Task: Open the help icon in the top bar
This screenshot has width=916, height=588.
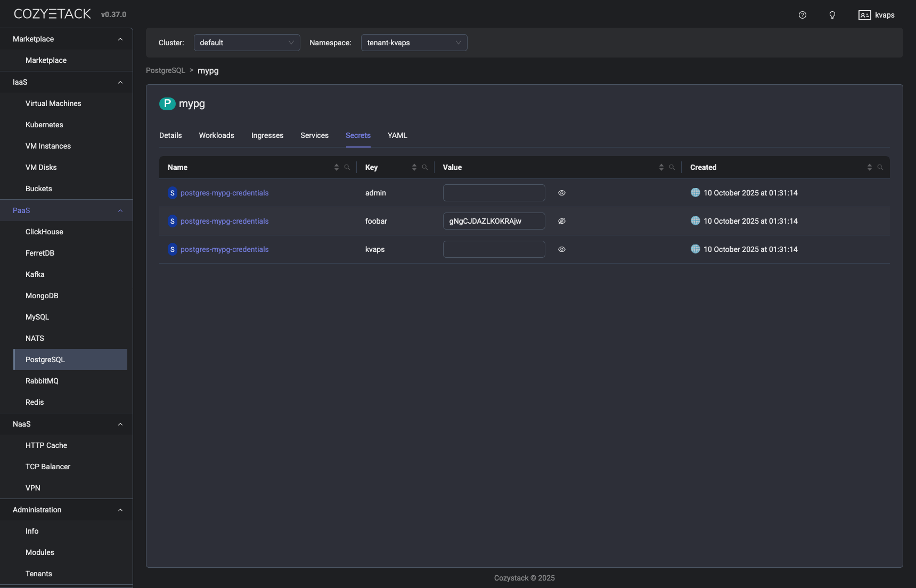Action: [803, 15]
